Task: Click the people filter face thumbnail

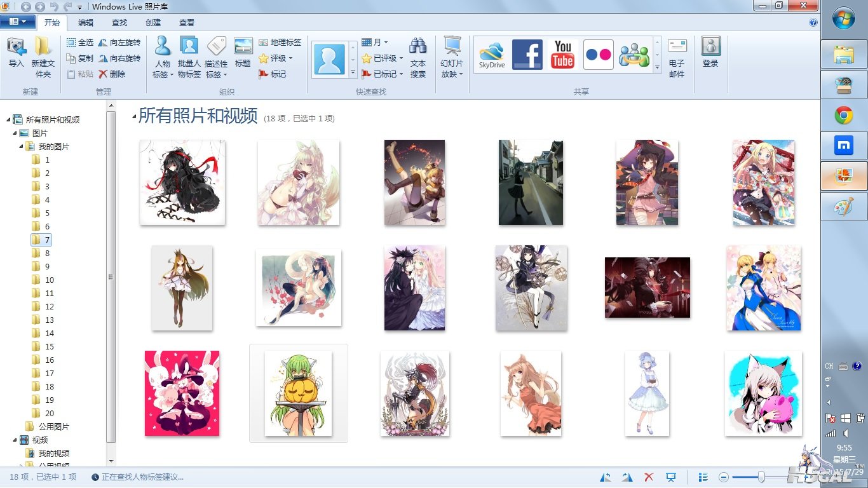Action: coord(329,60)
